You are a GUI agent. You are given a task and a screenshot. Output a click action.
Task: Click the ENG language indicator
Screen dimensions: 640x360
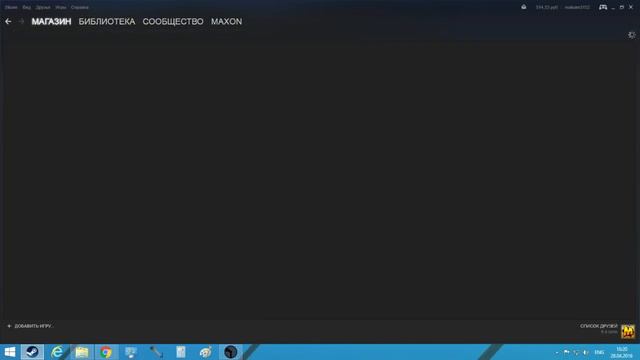599,352
